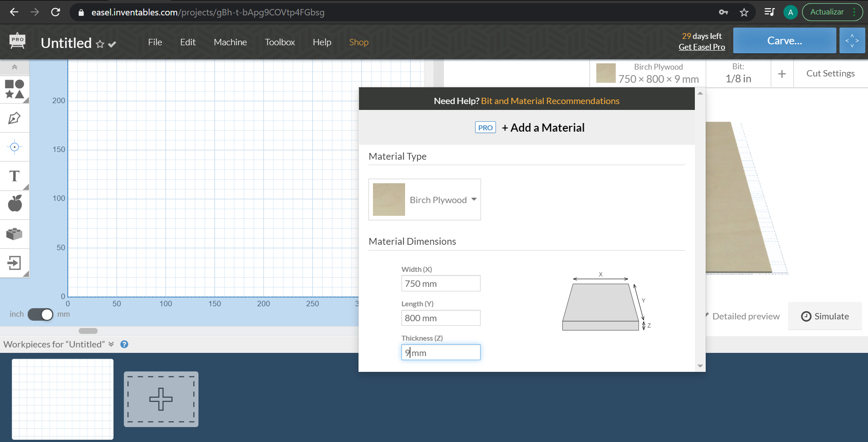The width and height of the screenshot is (868, 442).
Task: Click the 29 days left text
Action: [x=702, y=36]
